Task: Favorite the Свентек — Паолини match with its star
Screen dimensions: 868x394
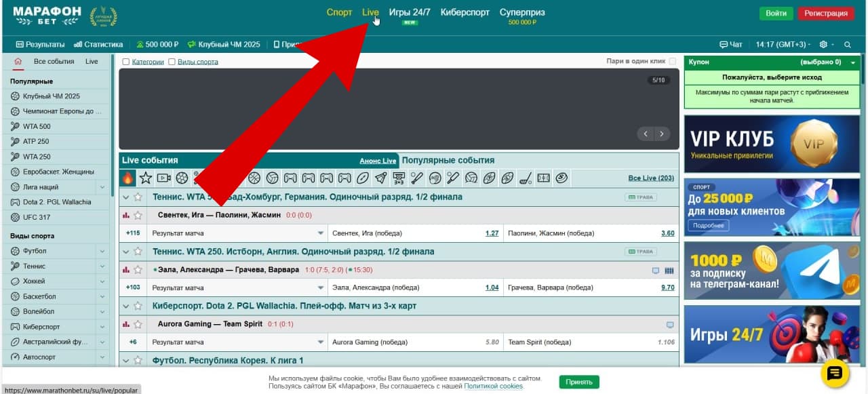Action: click(138, 216)
